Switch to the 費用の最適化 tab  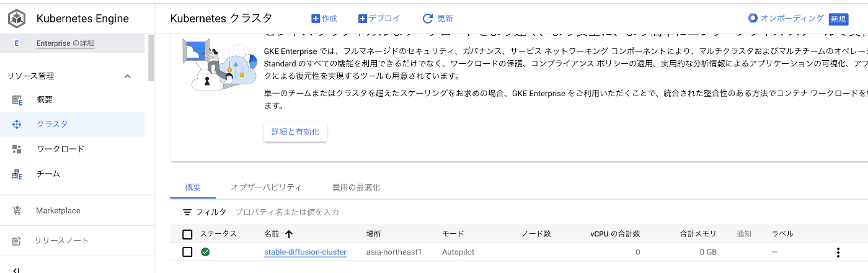[x=356, y=187]
